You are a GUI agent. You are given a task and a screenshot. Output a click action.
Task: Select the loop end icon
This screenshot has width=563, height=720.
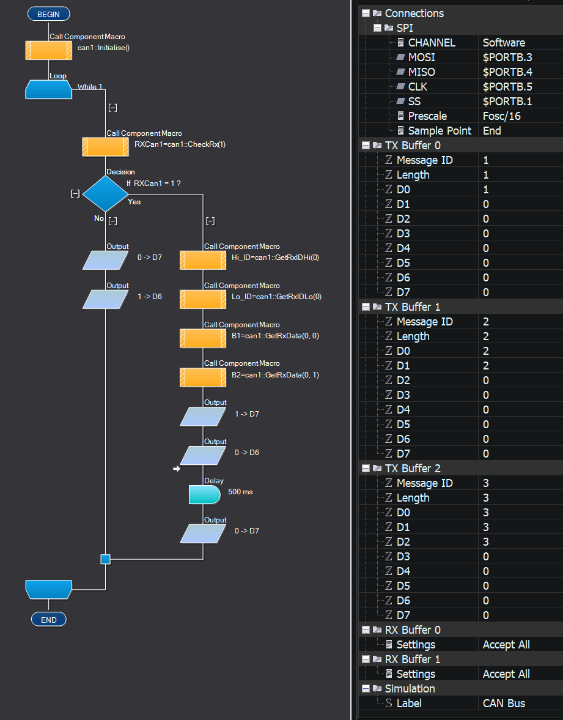coord(48,590)
